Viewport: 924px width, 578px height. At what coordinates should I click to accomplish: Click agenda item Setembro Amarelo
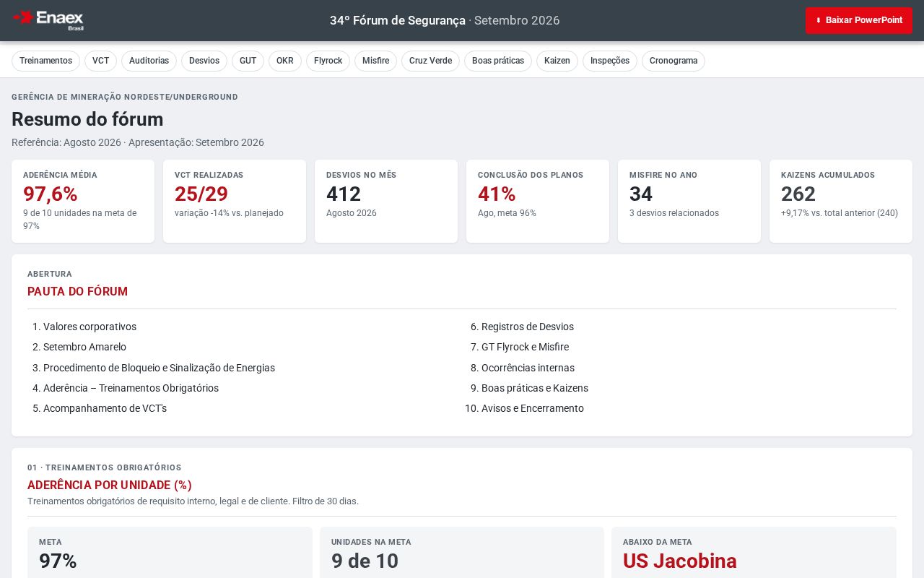tap(84, 347)
